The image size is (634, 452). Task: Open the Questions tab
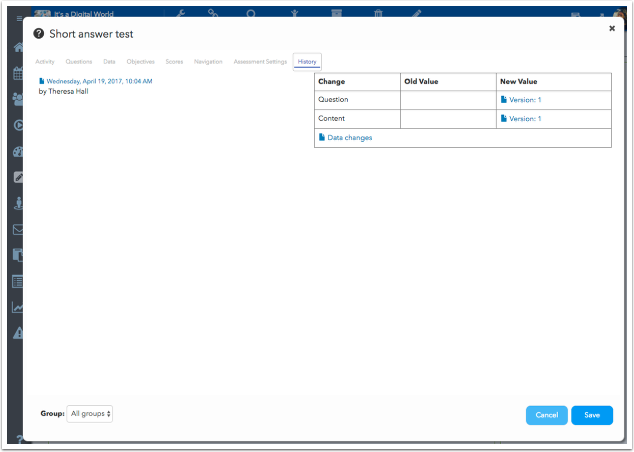coord(79,62)
